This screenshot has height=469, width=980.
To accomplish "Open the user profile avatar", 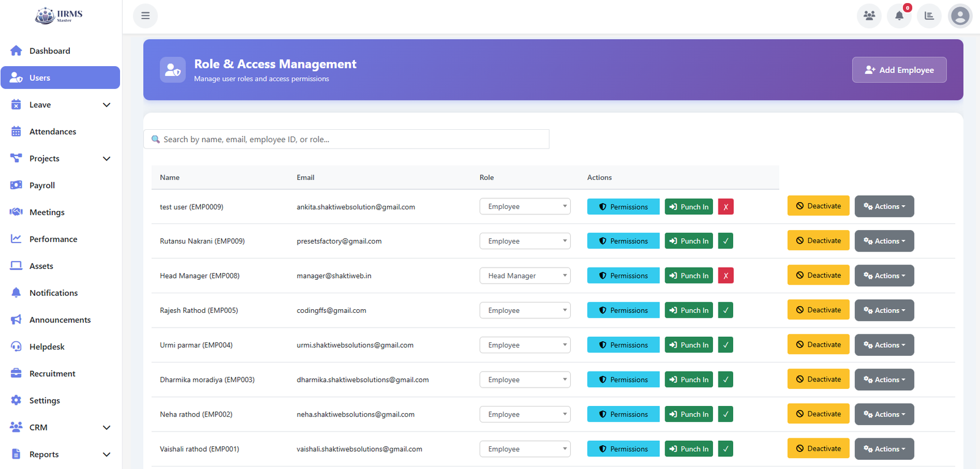I will [960, 16].
